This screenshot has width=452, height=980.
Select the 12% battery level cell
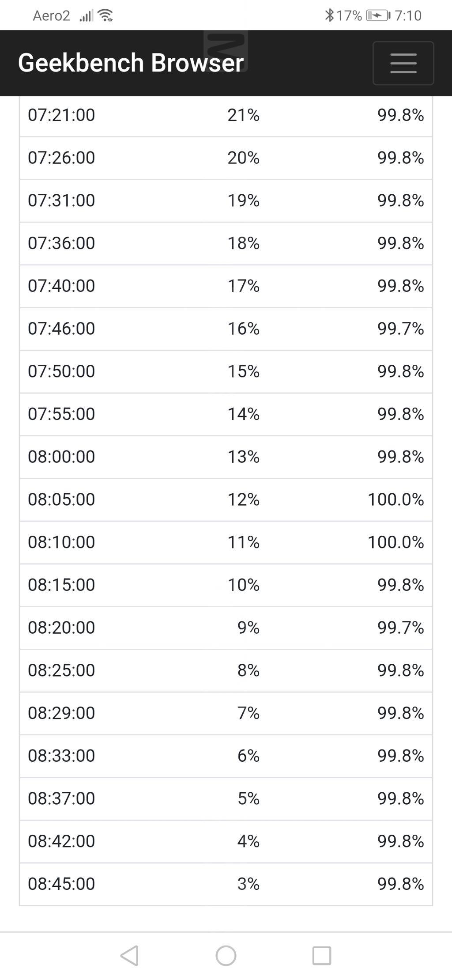[243, 499]
